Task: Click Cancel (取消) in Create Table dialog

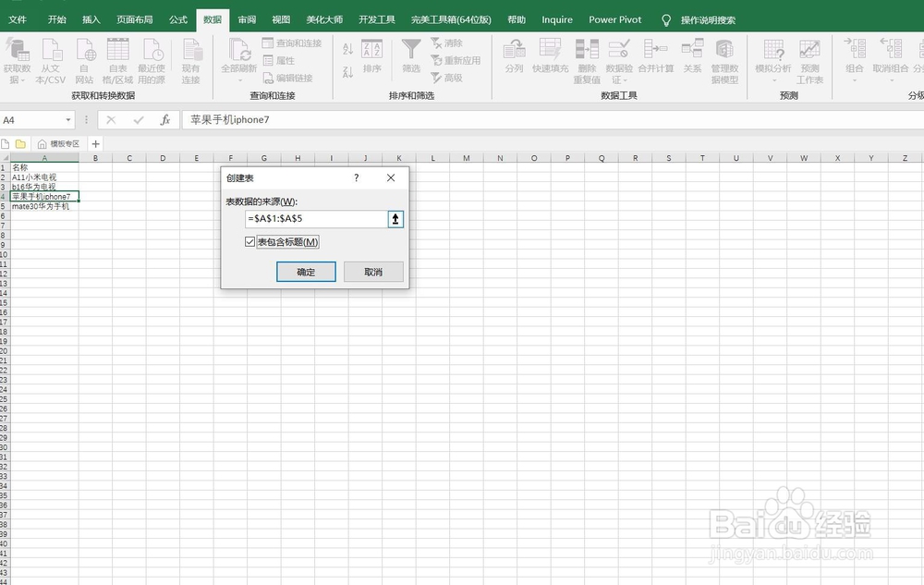Action: pyautogui.click(x=373, y=272)
